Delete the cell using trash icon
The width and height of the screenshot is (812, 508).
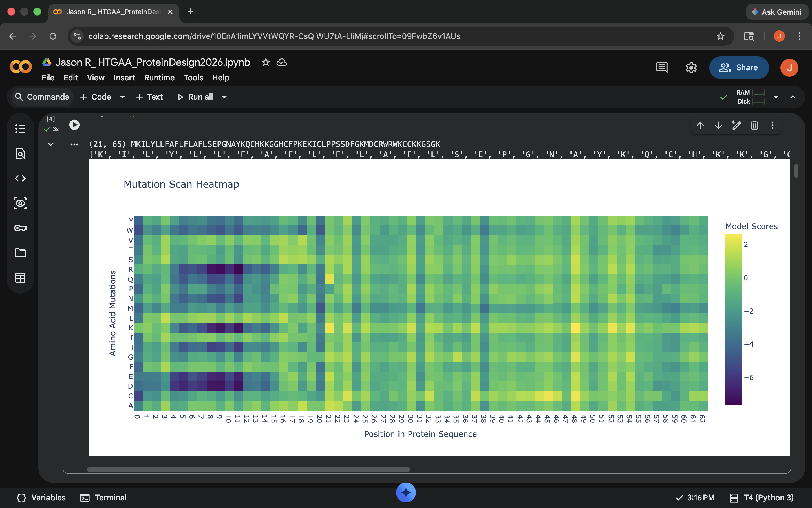(754, 125)
